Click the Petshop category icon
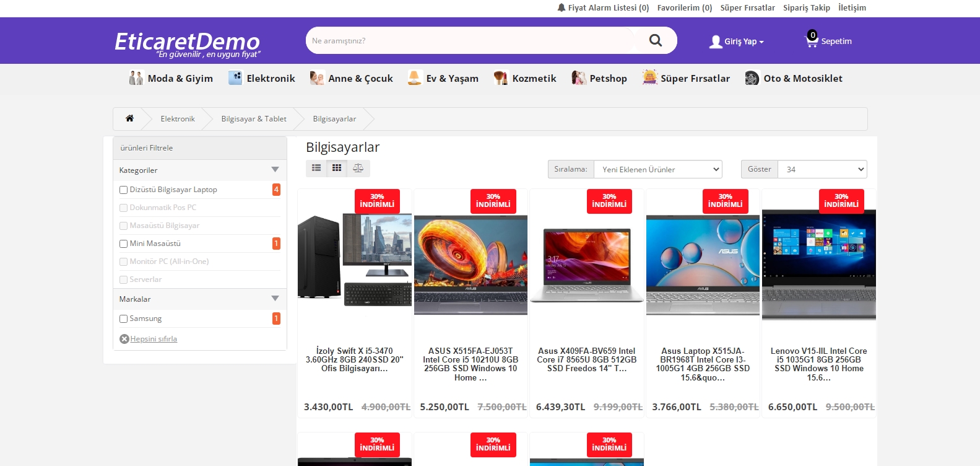Screen dimensions: 980x466 click(x=579, y=78)
